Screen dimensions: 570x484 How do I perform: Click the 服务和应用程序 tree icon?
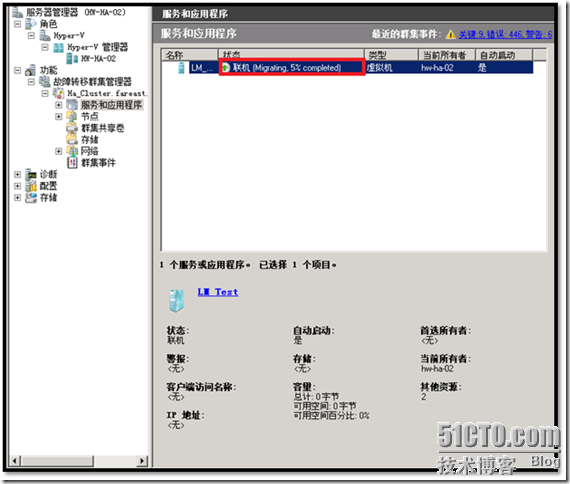[x=72, y=105]
